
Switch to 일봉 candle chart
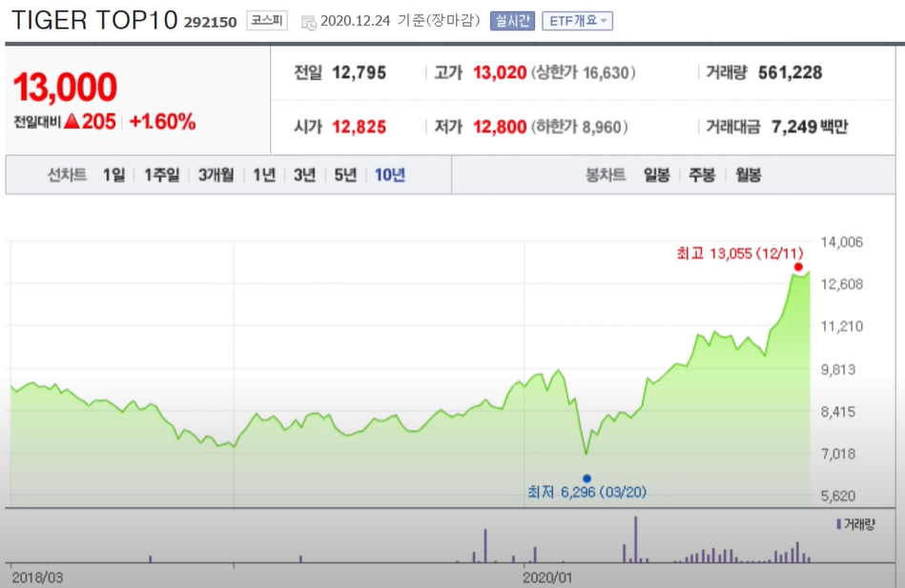click(x=656, y=174)
